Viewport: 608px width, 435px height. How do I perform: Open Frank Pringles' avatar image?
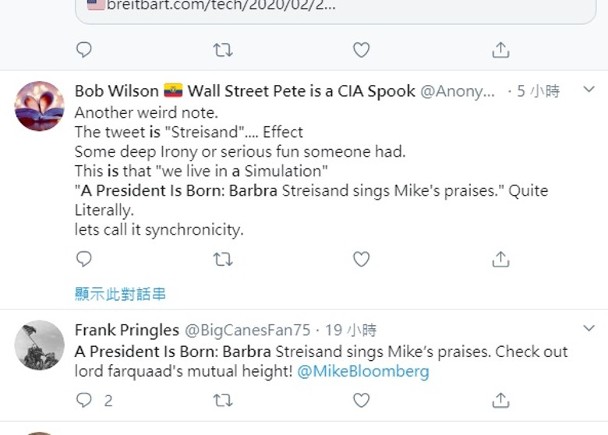tap(39, 345)
